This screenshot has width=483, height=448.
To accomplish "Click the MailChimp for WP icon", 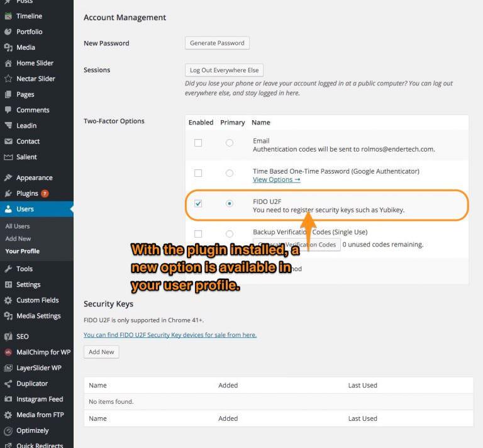I will [8, 352].
